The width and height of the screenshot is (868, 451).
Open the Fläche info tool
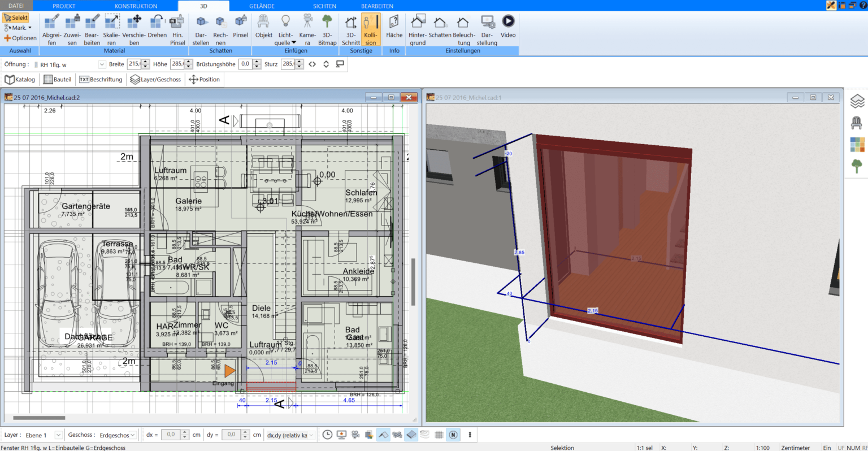394,26
